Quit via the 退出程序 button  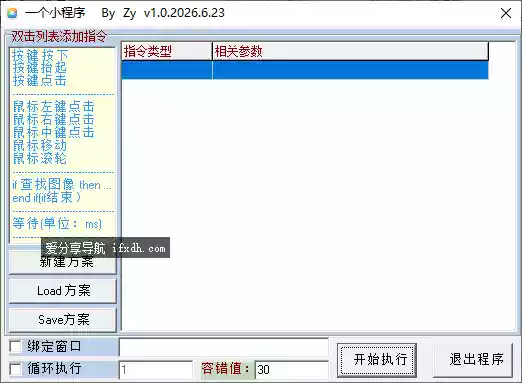pos(473,360)
